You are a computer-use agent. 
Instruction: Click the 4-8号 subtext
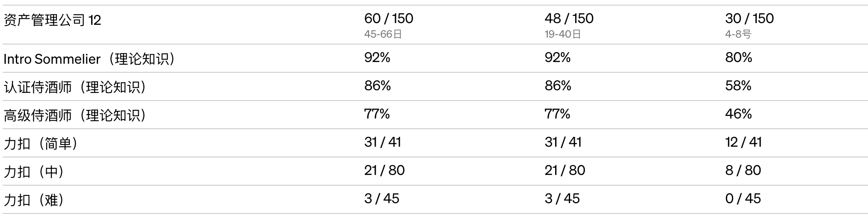point(738,34)
